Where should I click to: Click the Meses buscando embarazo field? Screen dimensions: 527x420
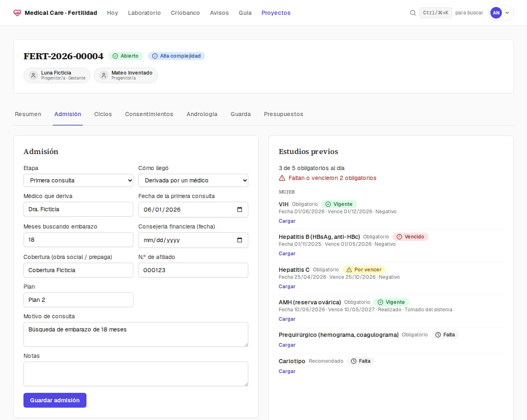pyautogui.click(x=78, y=240)
